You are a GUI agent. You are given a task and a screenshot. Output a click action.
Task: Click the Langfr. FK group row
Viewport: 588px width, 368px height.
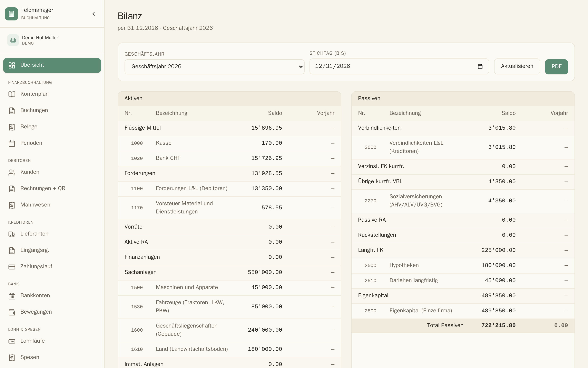point(463,250)
